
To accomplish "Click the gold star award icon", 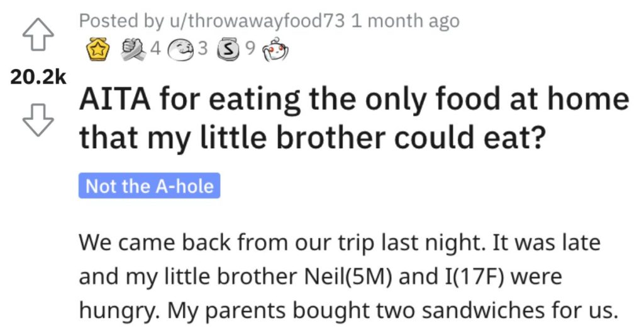I will 97,50.
